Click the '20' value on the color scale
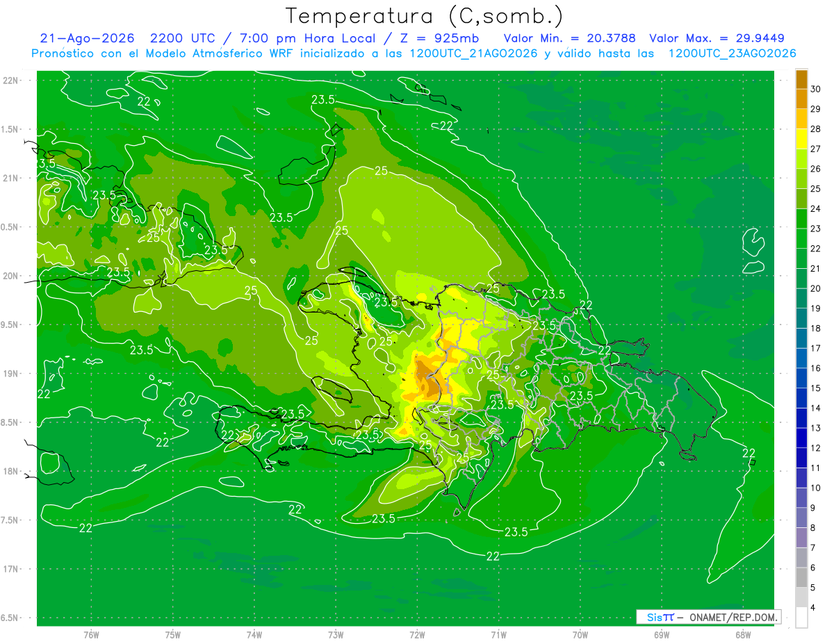Screen dimensions: 834x644 (816, 288)
